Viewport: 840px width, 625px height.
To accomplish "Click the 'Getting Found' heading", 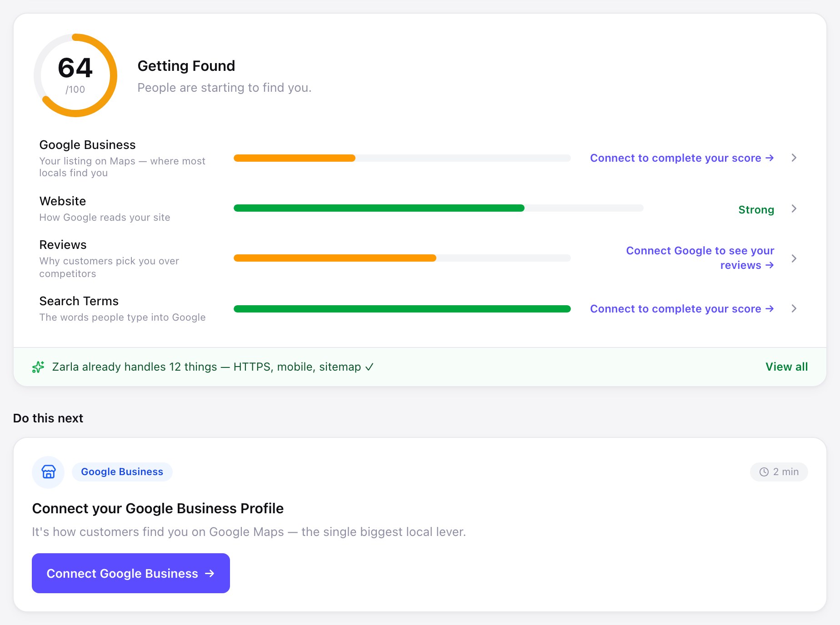I will [186, 66].
